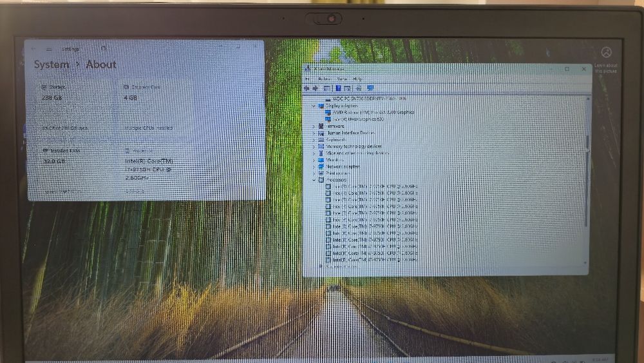
Task: Expand the Firmware node
Action: point(314,126)
